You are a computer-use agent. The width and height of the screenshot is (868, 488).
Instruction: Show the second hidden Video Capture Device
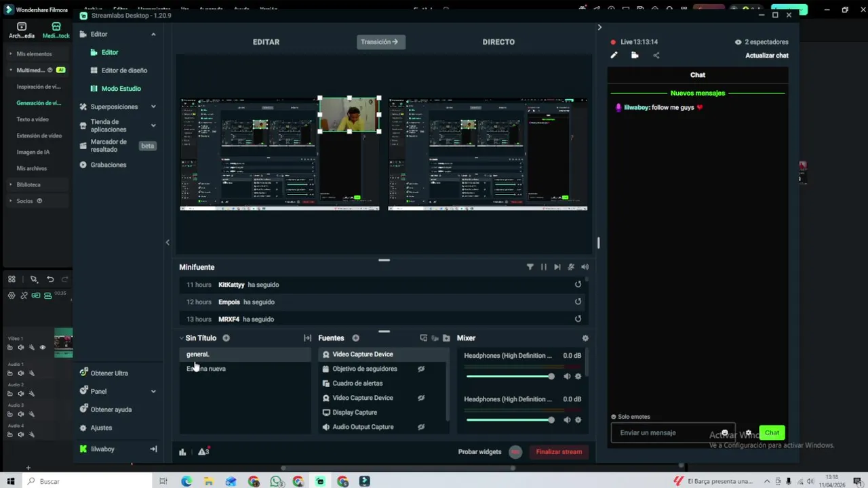tap(421, 398)
